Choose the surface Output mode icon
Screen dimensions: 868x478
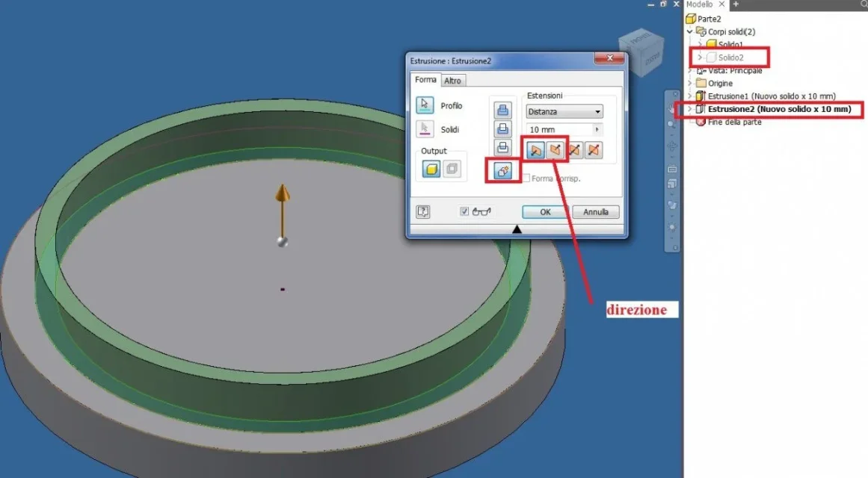coord(452,169)
